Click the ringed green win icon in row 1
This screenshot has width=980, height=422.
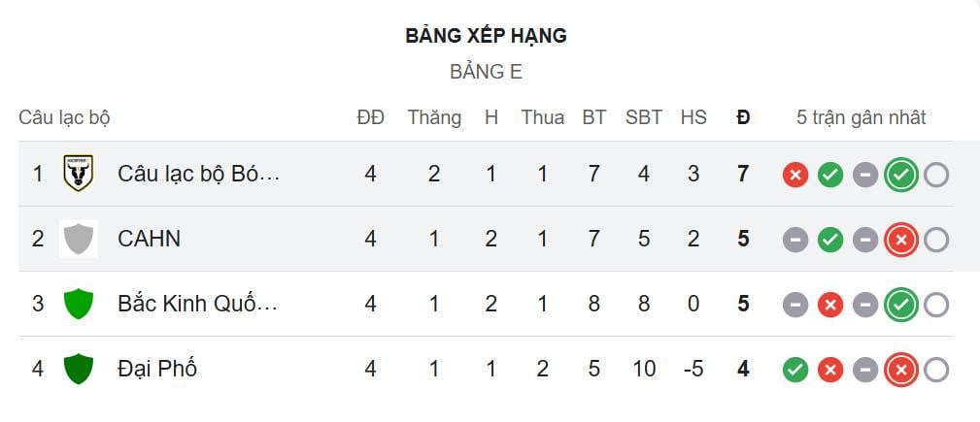click(901, 175)
